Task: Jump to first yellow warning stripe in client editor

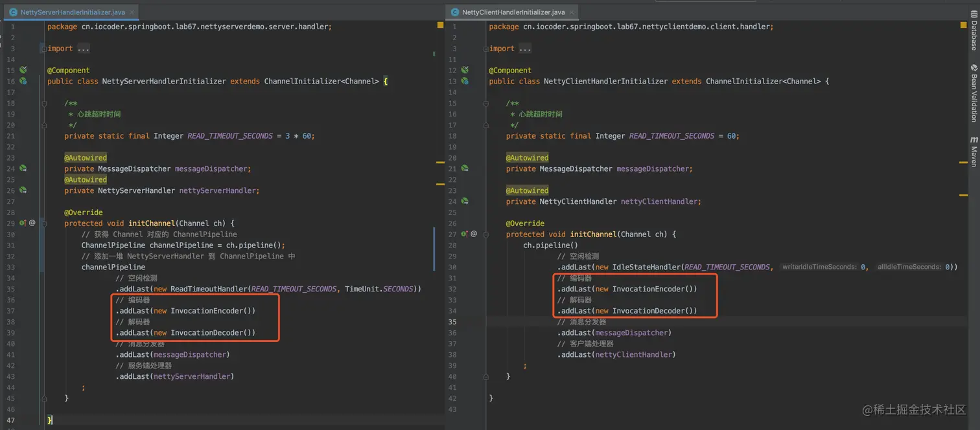Action: tap(963, 162)
